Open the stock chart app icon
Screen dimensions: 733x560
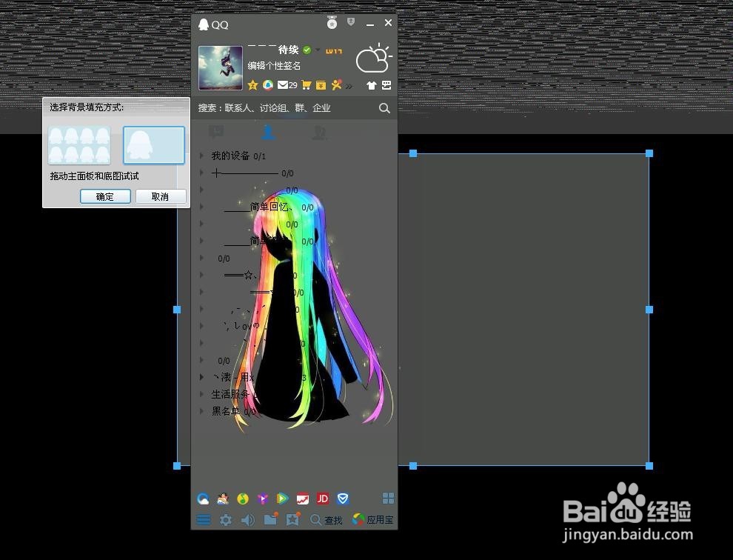pyautogui.click(x=303, y=499)
